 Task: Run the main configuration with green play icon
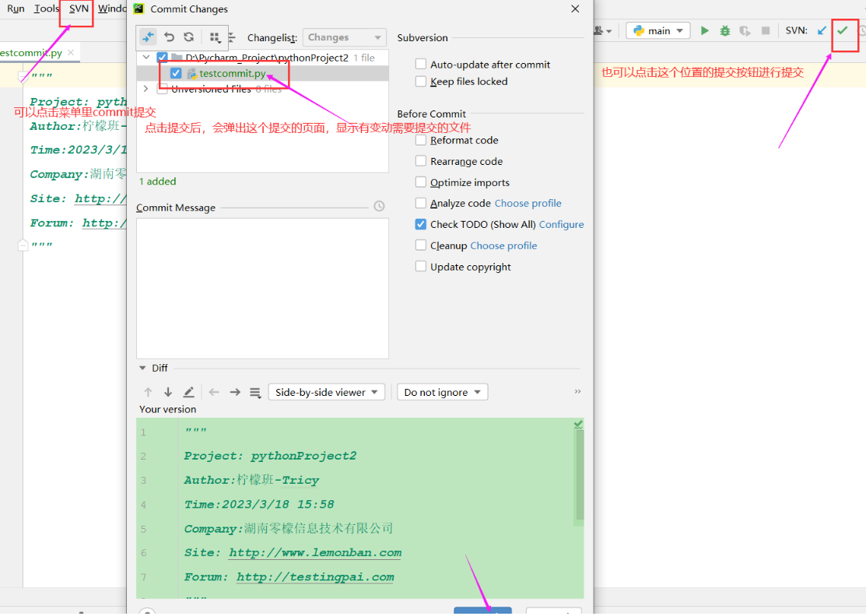(704, 30)
